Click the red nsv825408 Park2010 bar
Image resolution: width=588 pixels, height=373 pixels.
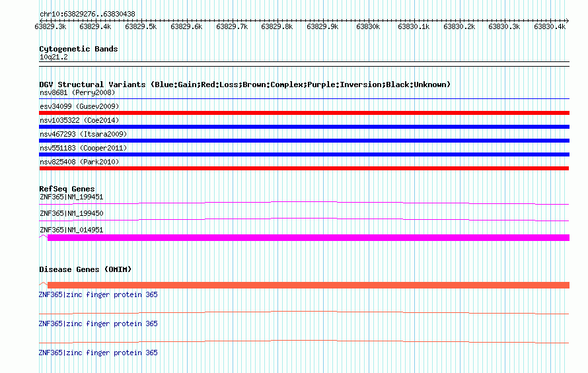[x=304, y=168]
